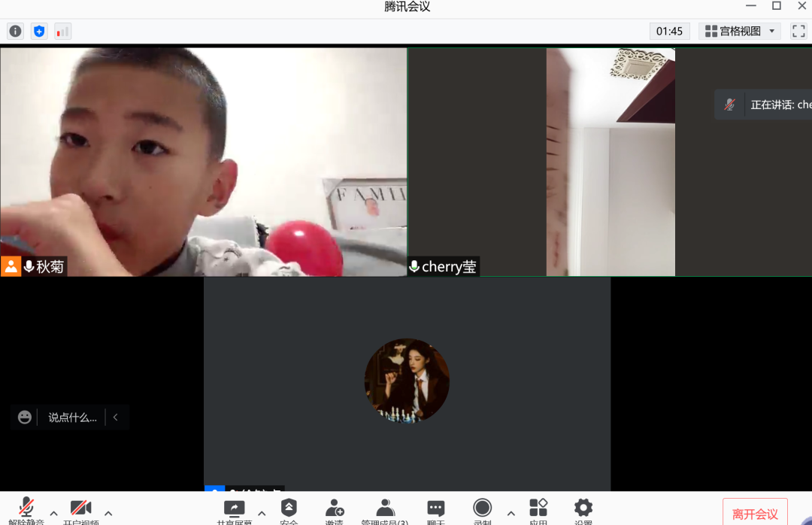
Task: Expand share screen options arrow
Action: coord(262,514)
